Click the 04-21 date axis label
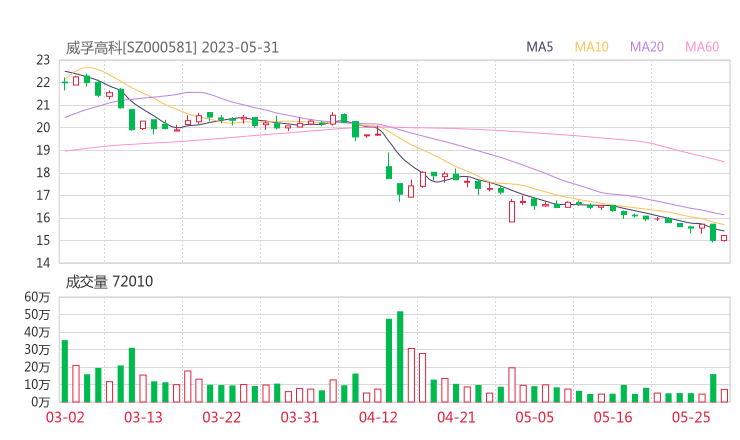 [456, 417]
